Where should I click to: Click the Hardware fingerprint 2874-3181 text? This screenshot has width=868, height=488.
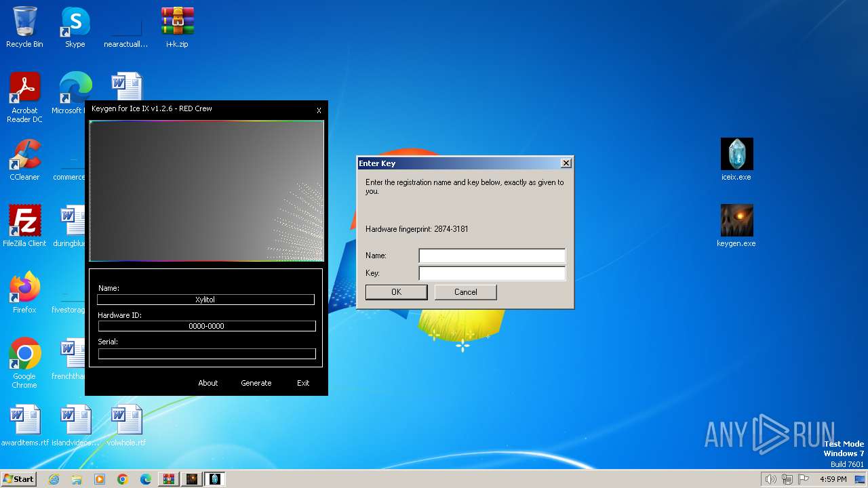tap(417, 229)
